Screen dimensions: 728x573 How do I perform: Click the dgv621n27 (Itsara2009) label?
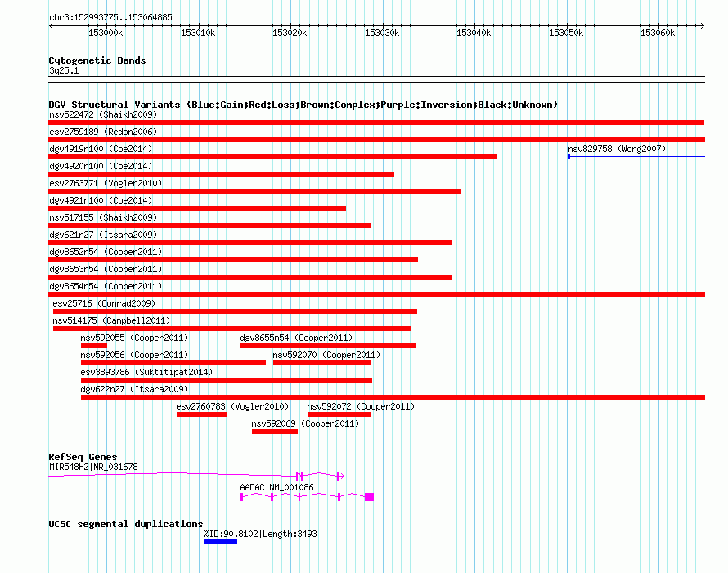coord(103,235)
